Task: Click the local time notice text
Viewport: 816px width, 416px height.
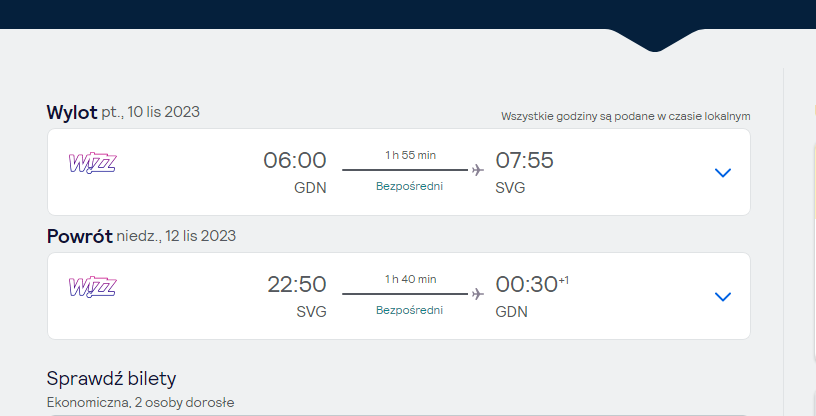Action: coord(626,116)
